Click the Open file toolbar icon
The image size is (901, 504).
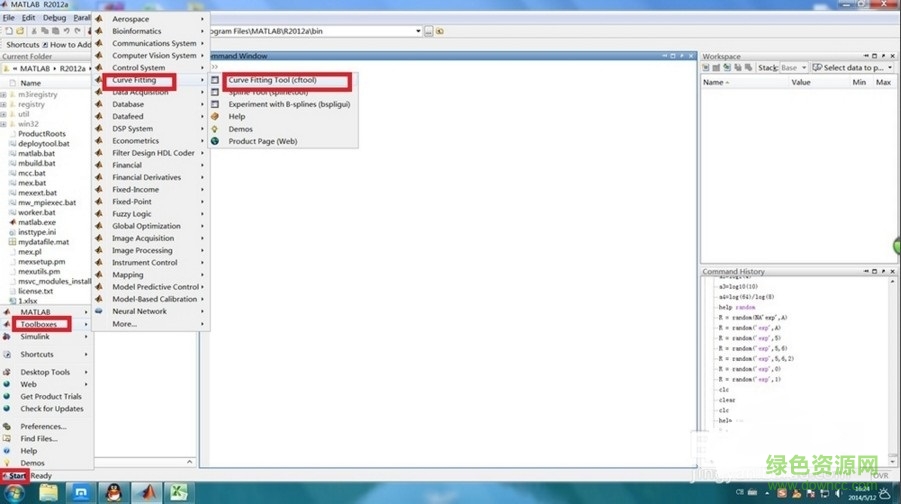(20, 31)
